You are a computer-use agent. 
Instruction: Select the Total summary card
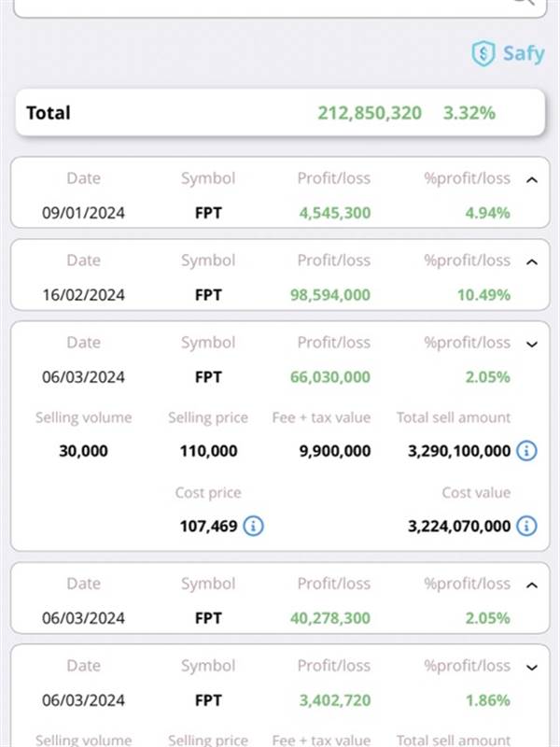point(279,113)
